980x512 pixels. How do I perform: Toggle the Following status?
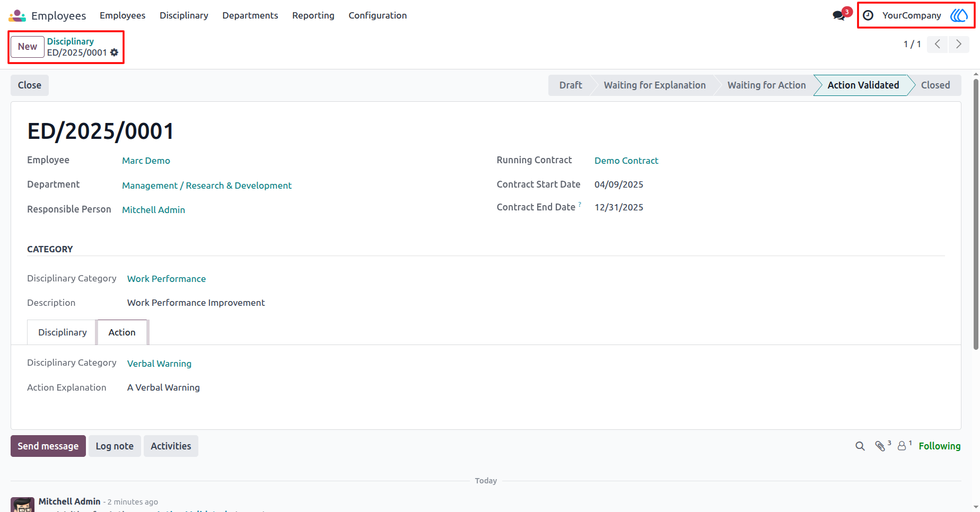[x=940, y=446]
